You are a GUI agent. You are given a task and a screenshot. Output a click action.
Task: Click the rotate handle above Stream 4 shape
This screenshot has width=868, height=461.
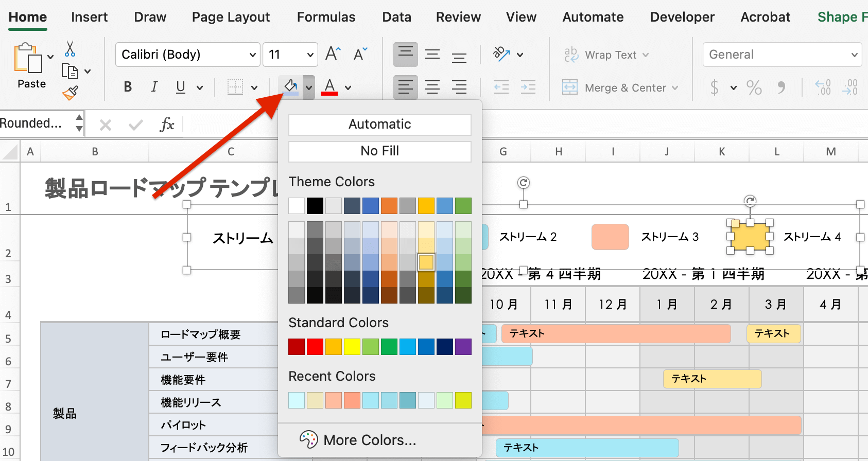[750, 201]
